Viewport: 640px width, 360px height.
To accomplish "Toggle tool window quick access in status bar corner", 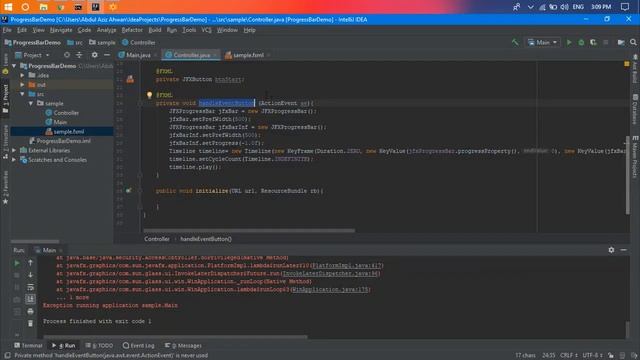I will pos(7,356).
